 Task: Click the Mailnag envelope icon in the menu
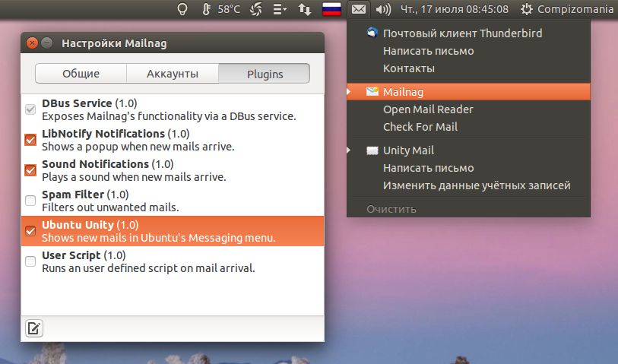coord(372,91)
